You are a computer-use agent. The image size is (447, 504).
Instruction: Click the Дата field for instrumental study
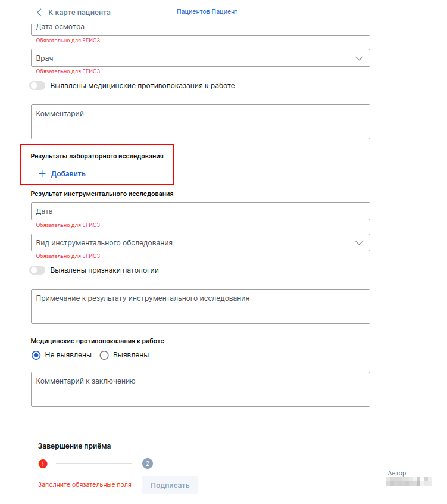coord(201,211)
